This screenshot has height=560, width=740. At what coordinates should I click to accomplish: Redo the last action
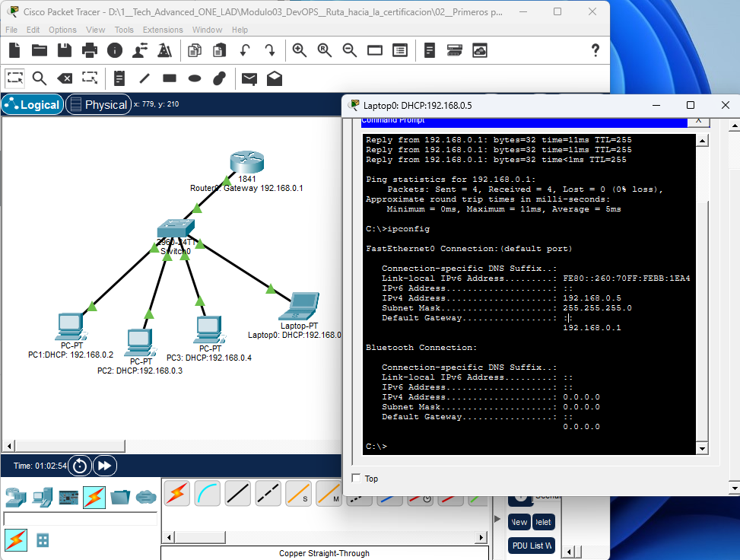[269, 50]
